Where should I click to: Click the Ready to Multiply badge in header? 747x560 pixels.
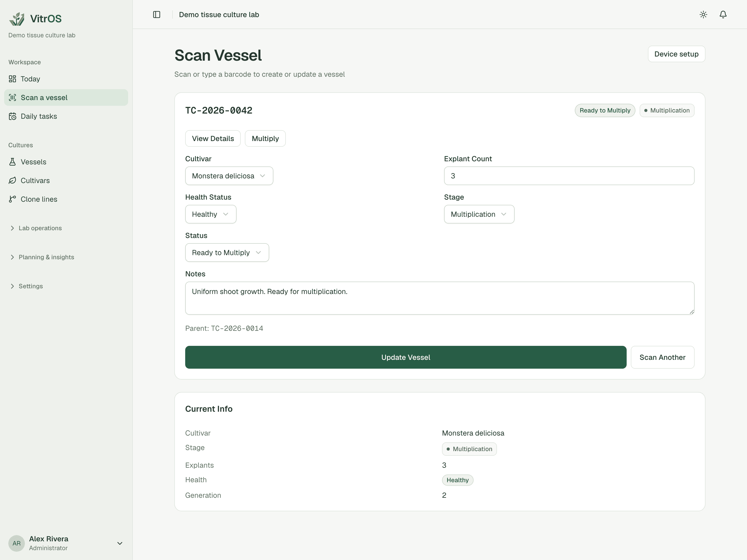[x=605, y=110]
